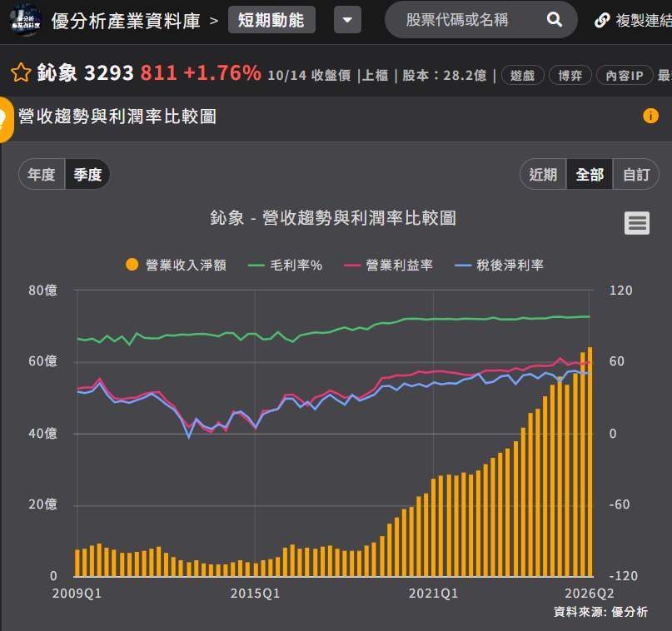Click the stock name 鈊象 3293

(x=86, y=72)
